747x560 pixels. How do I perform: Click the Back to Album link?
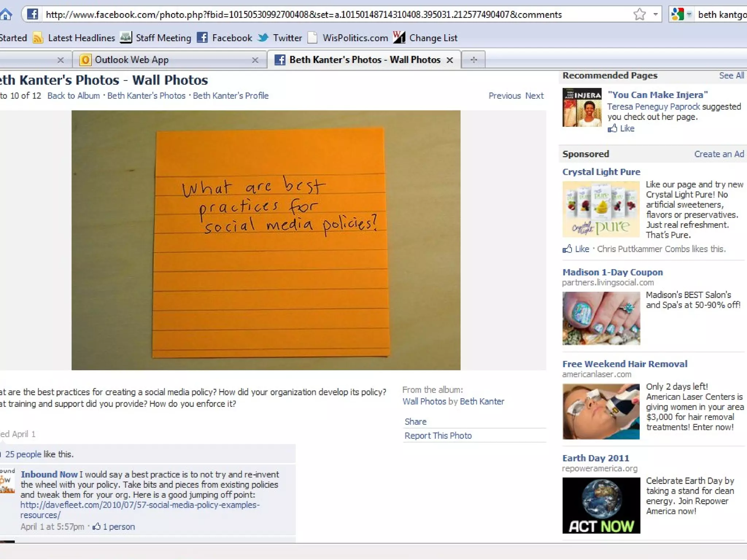[73, 96]
